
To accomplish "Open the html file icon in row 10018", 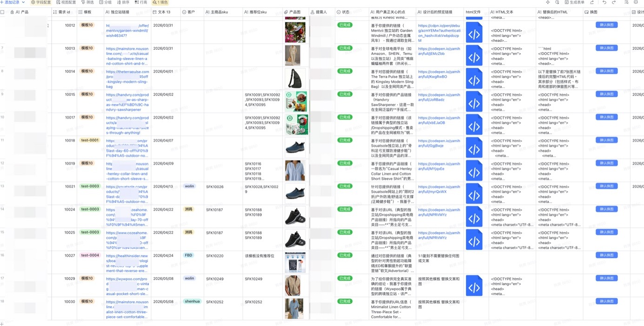I will point(474,147).
